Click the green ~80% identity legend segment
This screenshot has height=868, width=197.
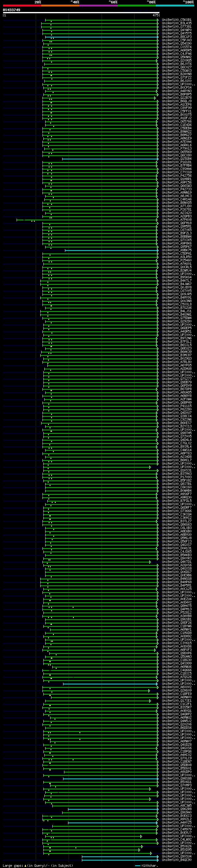pyautogui.click(x=137, y=6)
